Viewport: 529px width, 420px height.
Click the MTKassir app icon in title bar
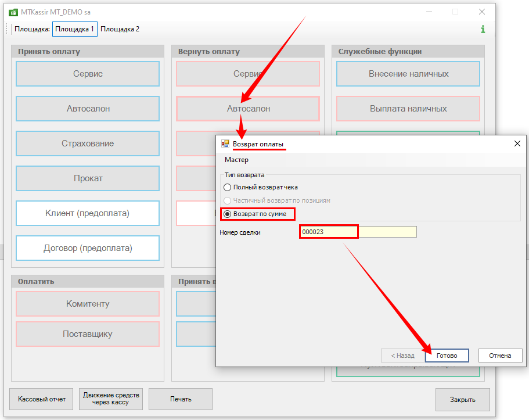13,12
